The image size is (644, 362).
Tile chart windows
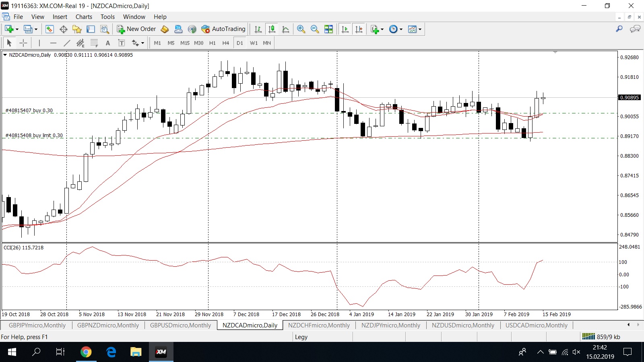329,29
